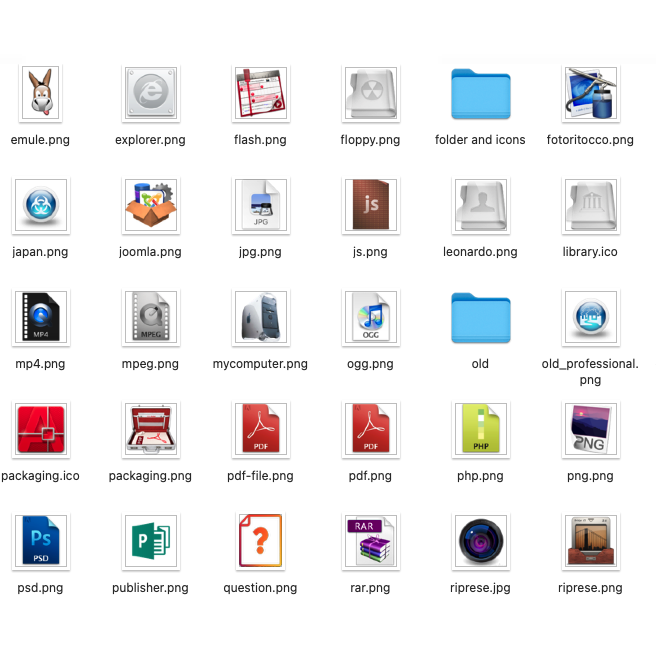
Task: Click the mpeg.png QuickTime icon
Action: pyautogui.click(x=151, y=318)
